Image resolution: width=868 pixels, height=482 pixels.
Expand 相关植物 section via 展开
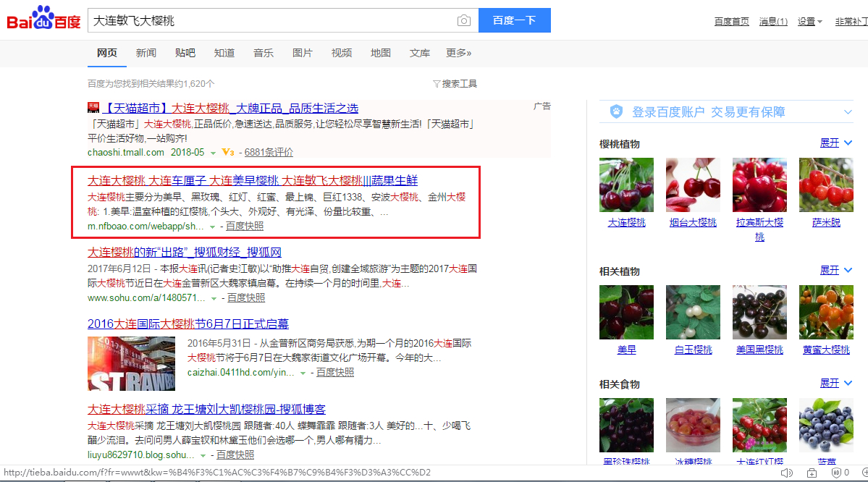[x=836, y=270]
